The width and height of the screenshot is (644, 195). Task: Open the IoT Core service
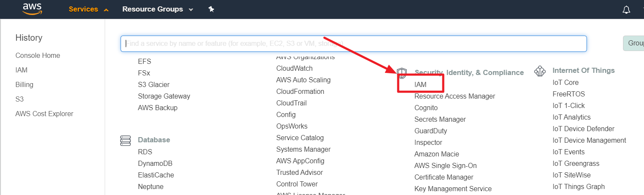565,82
